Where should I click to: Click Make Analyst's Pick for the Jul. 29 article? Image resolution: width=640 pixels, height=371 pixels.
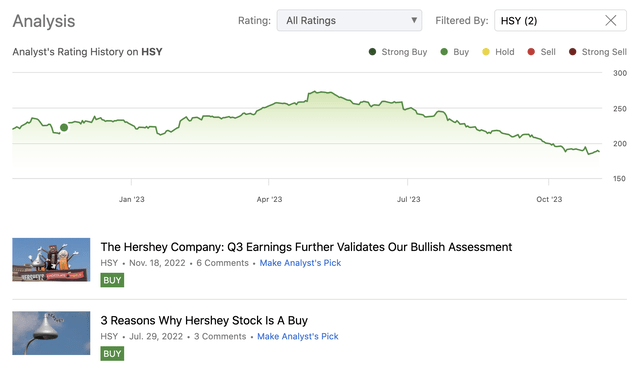298,336
